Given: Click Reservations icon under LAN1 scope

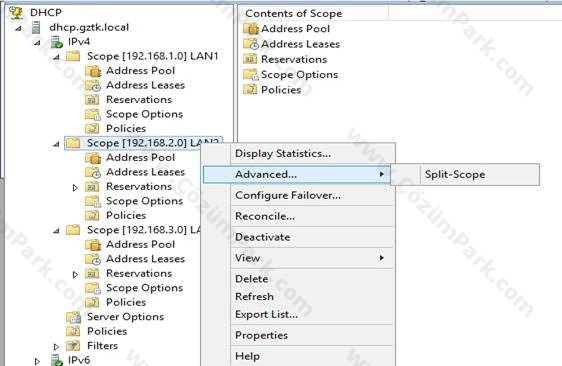Looking at the screenshot, I should [92, 100].
